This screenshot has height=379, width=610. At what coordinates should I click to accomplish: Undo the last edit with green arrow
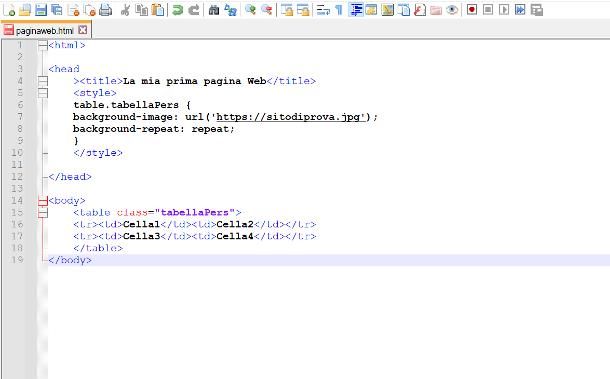tap(177, 10)
